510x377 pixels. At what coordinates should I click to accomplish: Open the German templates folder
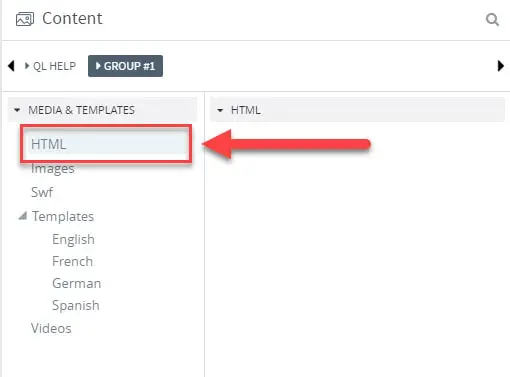click(x=76, y=283)
